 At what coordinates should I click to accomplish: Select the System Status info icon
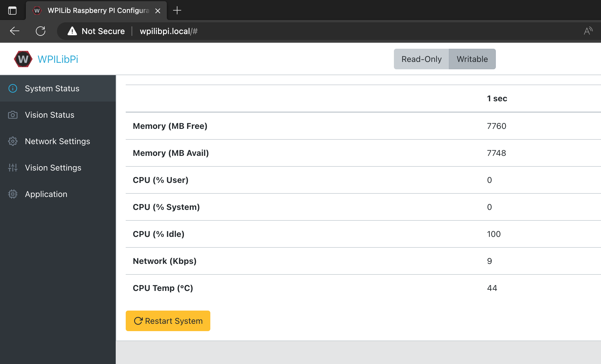(13, 88)
